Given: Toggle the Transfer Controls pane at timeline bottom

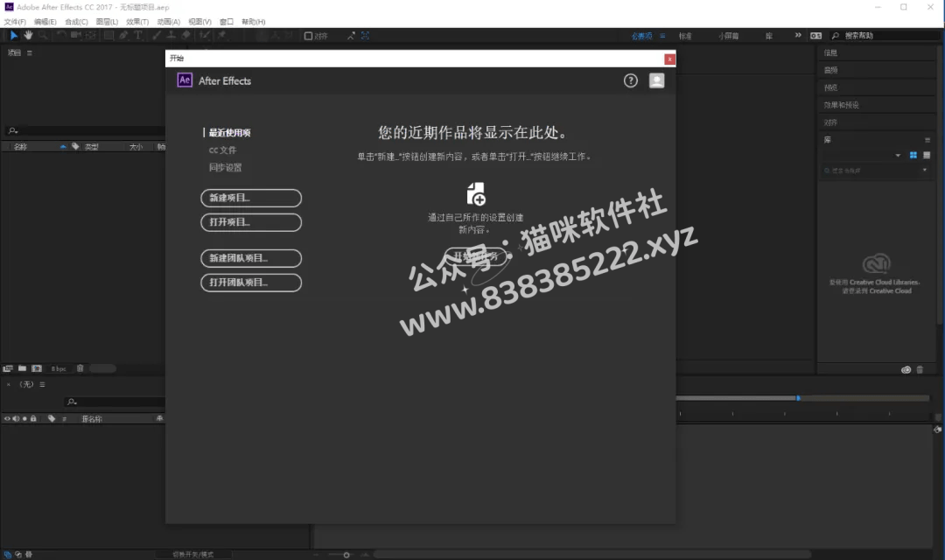Looking at the screenshot, I should (18, 555).
